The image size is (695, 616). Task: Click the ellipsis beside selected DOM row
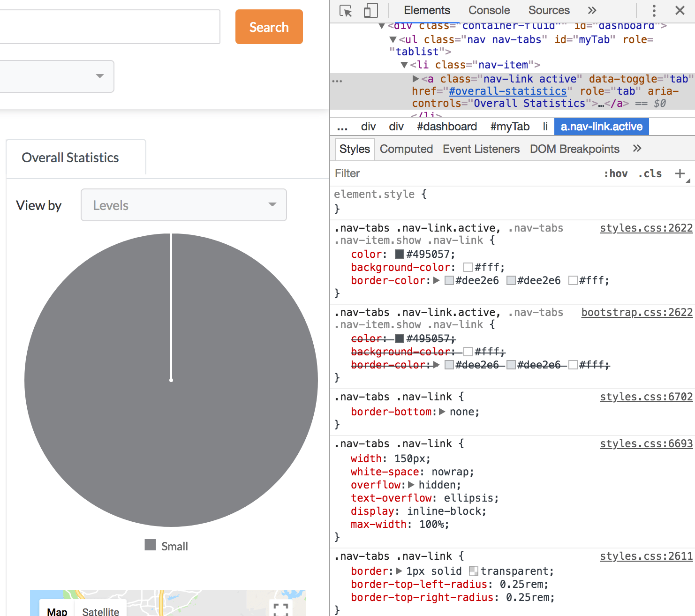[337, 81]
